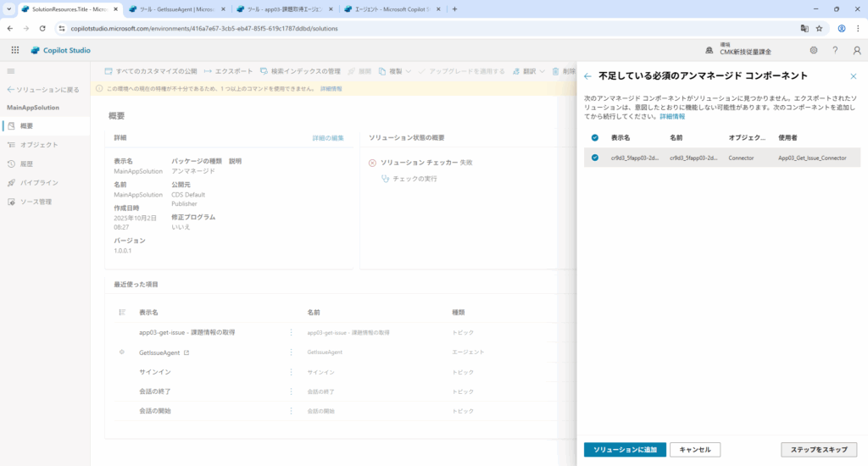Uncheck the cr9d3_5fapp03 Connector row checkbox
The height and width of the screenshot is (466, 868).
pyautogui.click(x=595, y=158)
